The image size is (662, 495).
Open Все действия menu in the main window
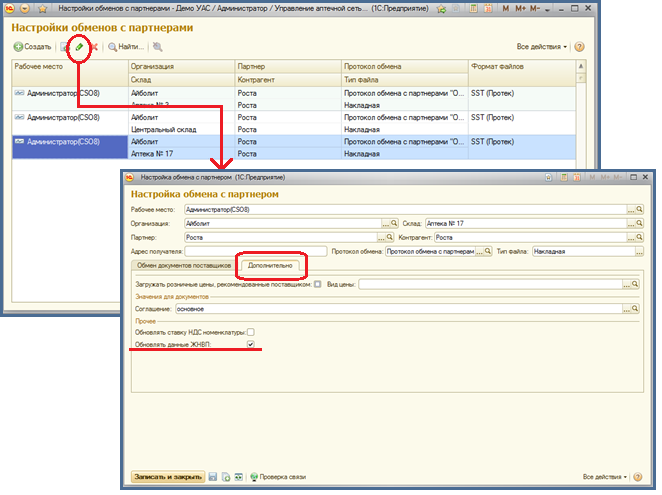point(542,47)
